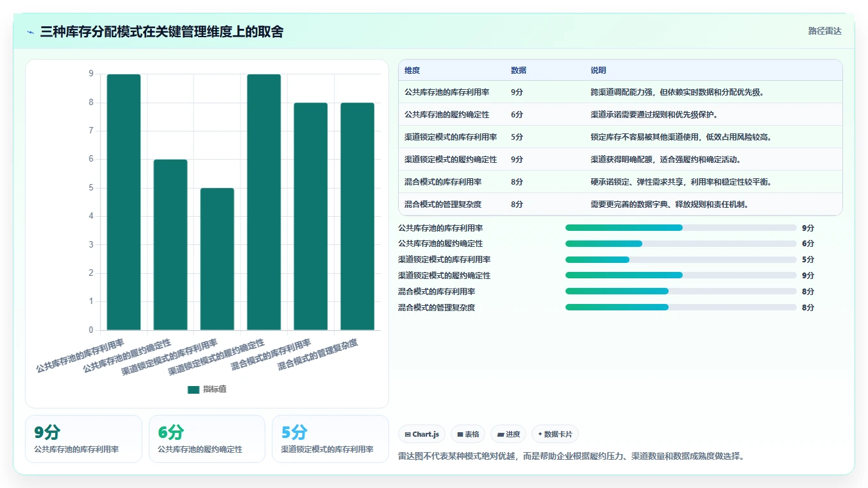Click the 数据 column header
Viewport: 868px width, 488px height.
pyautogui.click(x=519, y=71)
